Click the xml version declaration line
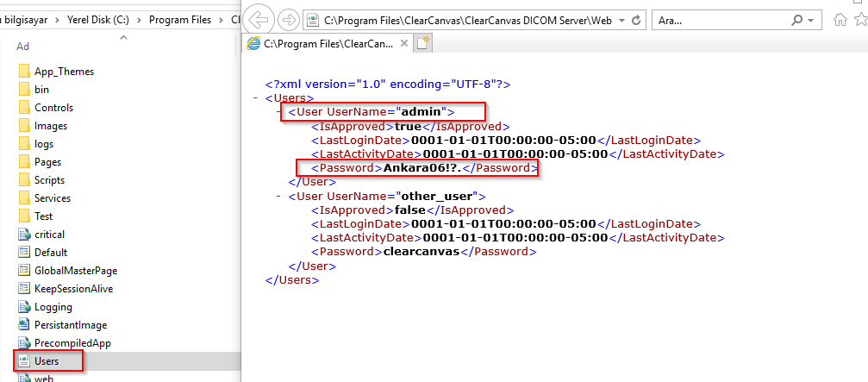The height and width of the screenshot is (382, 868). click(x=388, y=85)
